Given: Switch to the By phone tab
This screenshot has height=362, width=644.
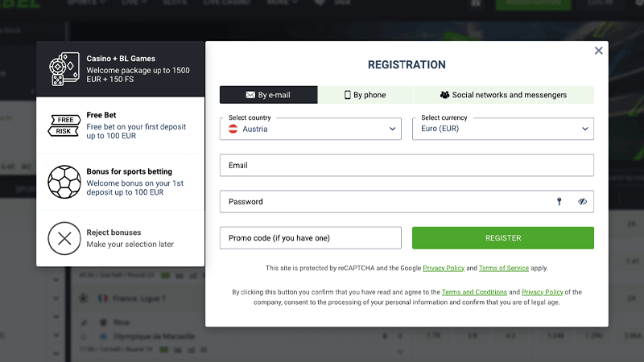Looking at the screenshot, I should click(x=365, y=95).
